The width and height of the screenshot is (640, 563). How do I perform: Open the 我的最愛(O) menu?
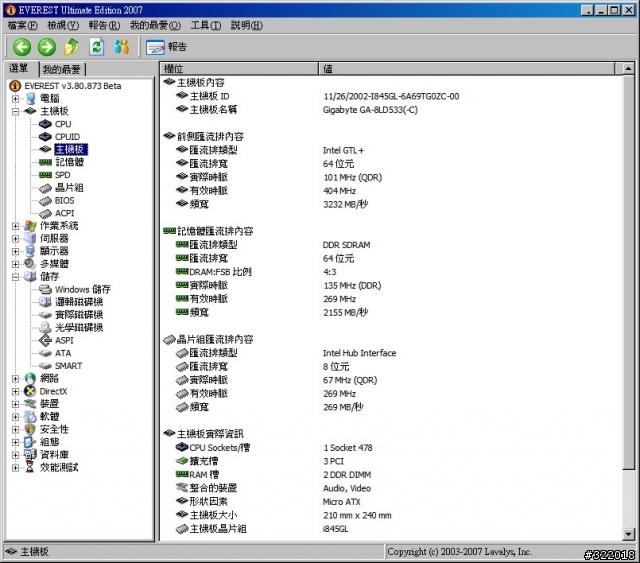pos(155,25)
